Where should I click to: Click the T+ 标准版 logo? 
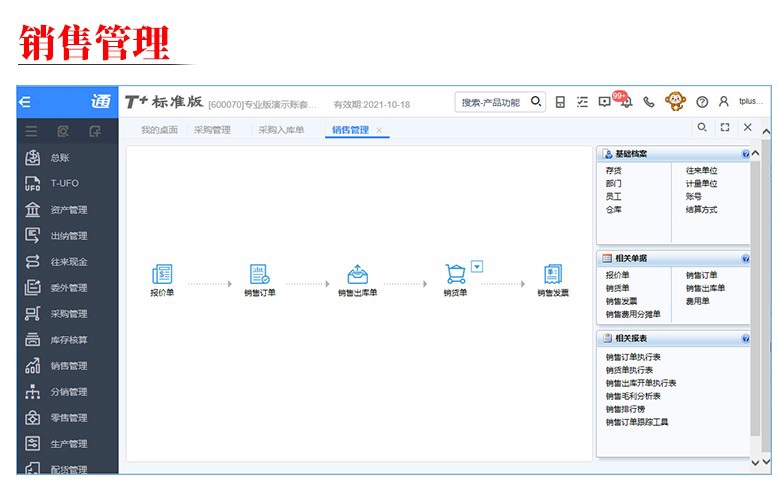(164, 102)
